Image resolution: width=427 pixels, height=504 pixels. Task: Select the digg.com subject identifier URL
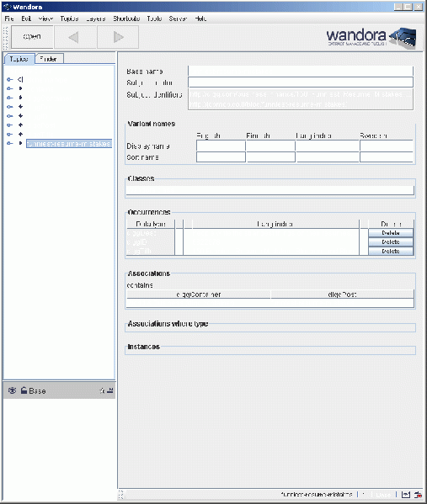(x=300, y=94)
